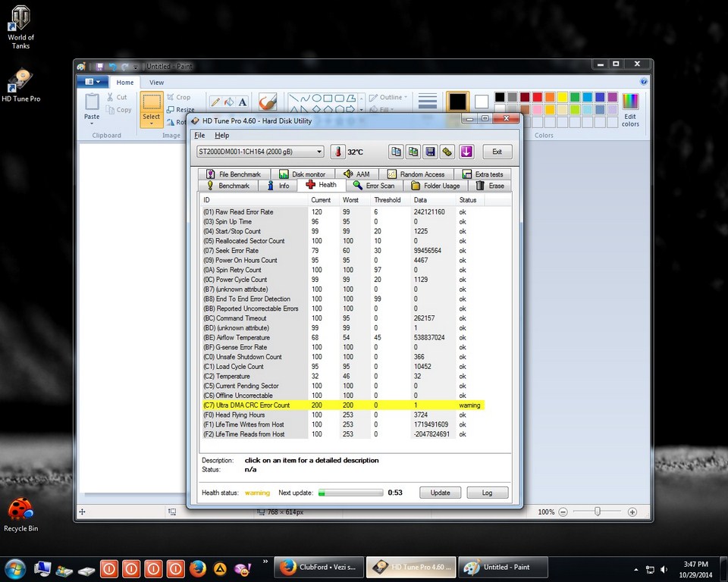Click the save screenshot floppy disk icon

(x=430, y=152)
